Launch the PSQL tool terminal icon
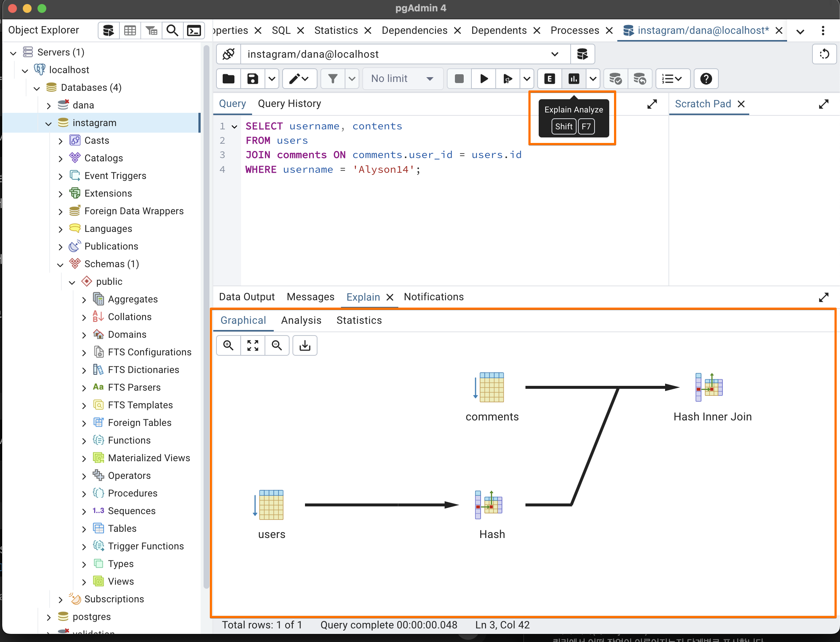Image resolution: width=840 pixels, height=642 pixels. click(x=194, y=31)
